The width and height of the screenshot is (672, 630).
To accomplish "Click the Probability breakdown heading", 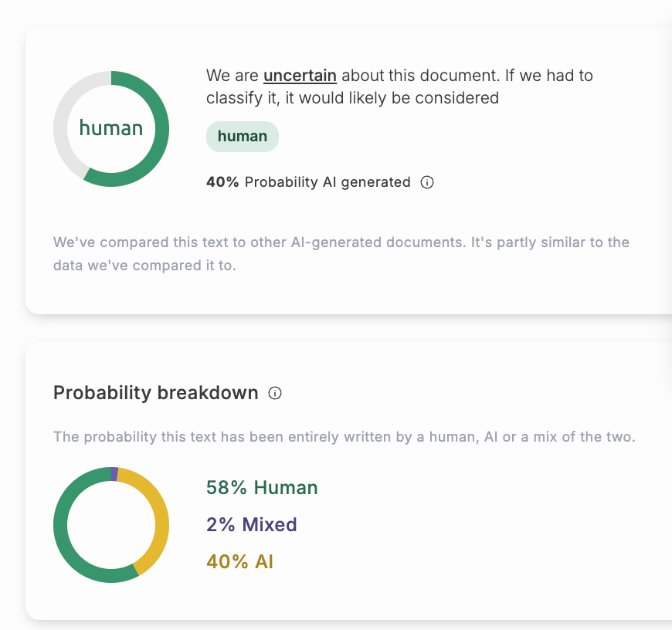I will pyautogui.click(x=155, y=393).
